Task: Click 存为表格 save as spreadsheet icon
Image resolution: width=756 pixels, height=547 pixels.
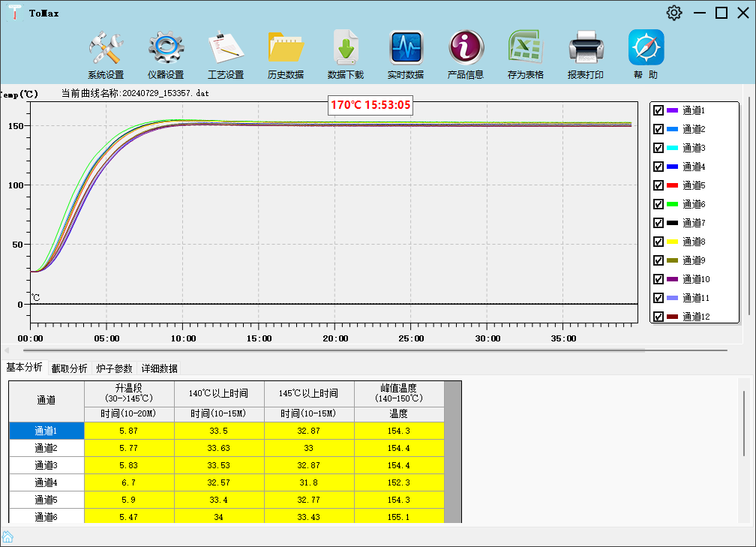Action: tap(526, 49)
